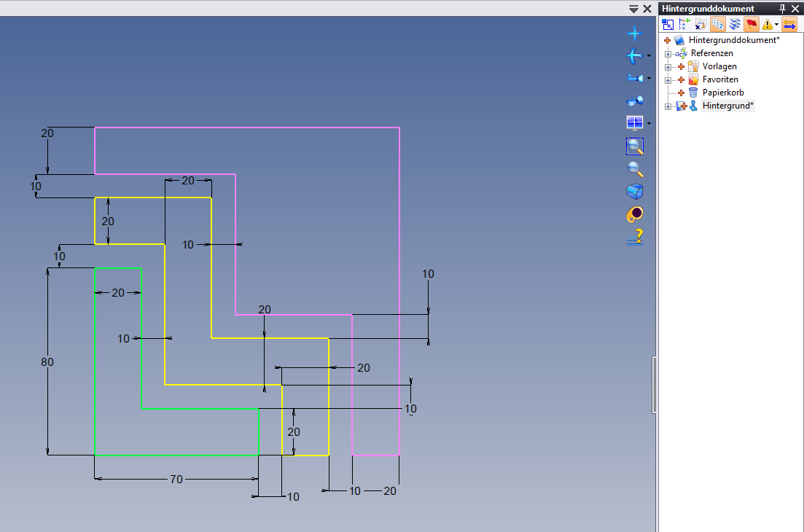Click the Favoriten star icon
Viewport: 804px width, 532px height.
click(693, 79)
